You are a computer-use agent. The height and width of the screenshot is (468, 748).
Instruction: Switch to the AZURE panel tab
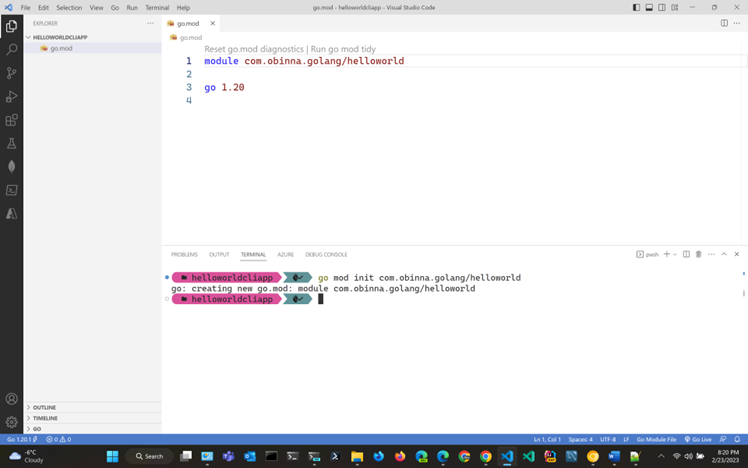pos(285,255)
